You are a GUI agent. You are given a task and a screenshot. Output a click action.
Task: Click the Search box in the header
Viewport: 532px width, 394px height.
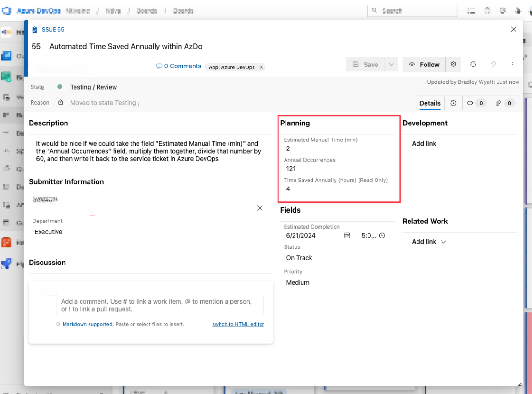pyautogui.click(x=412, y=11)
